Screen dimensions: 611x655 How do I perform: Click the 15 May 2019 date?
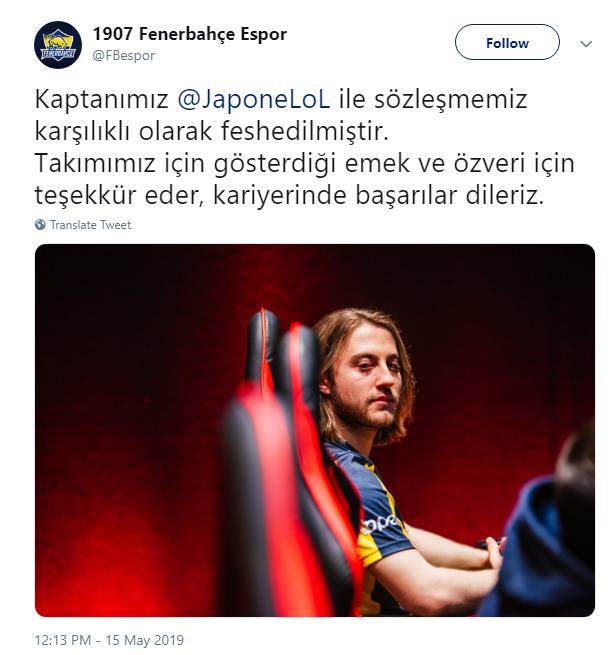click(144, 640)
